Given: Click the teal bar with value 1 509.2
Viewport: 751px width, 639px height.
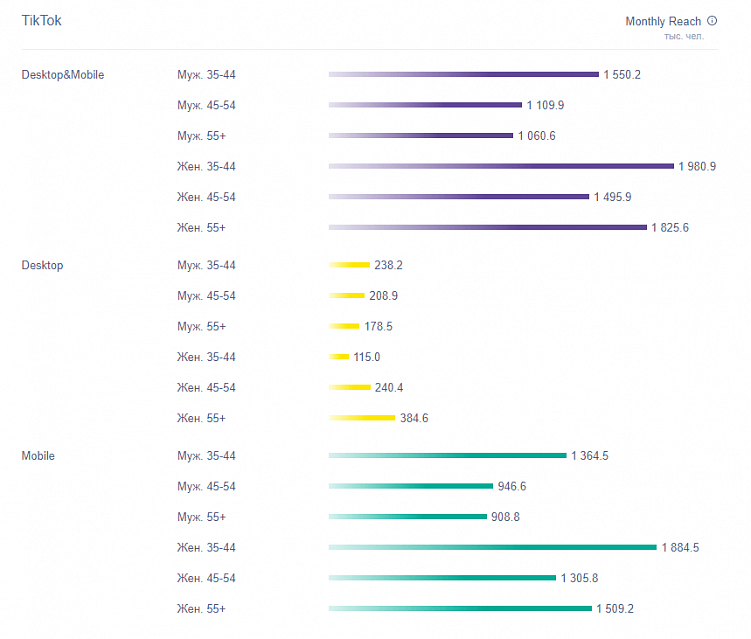Looking at the screenshot, I should coord(460,608).
